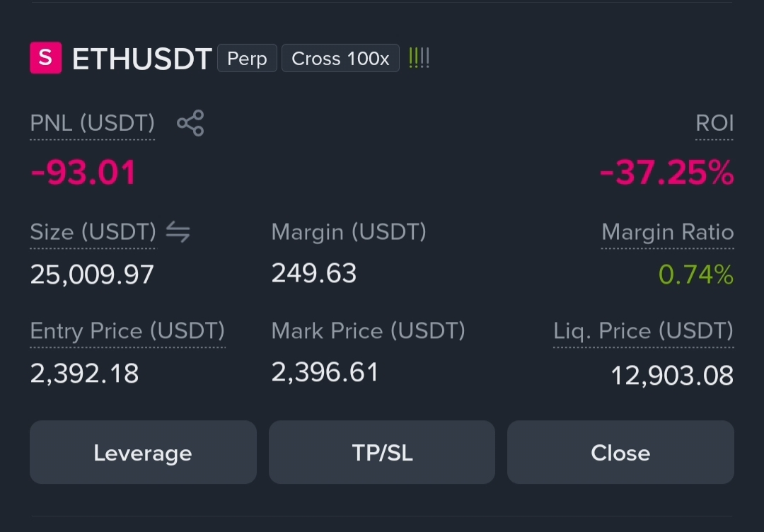Tap the 249.63 margin value
This screenshot has height=532, width=764.
314,273
